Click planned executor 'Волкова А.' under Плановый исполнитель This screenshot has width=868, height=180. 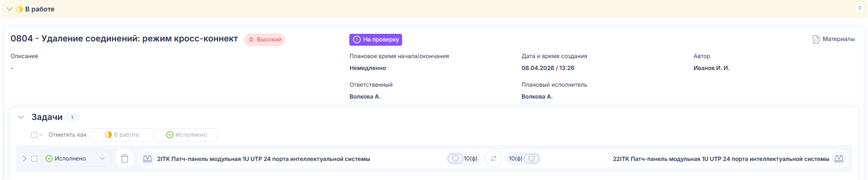pos(537,97)
